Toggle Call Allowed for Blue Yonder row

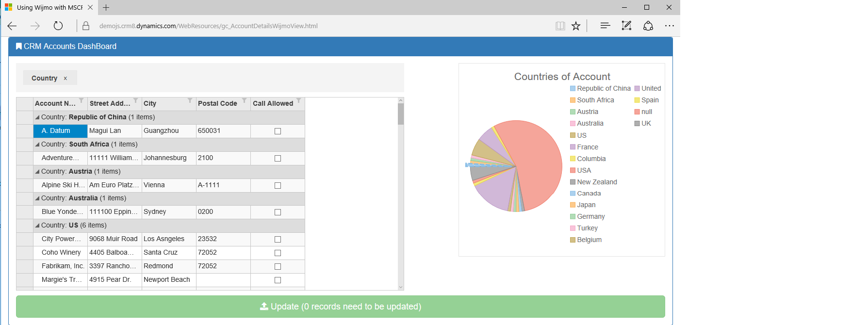(x=278, y=212)
